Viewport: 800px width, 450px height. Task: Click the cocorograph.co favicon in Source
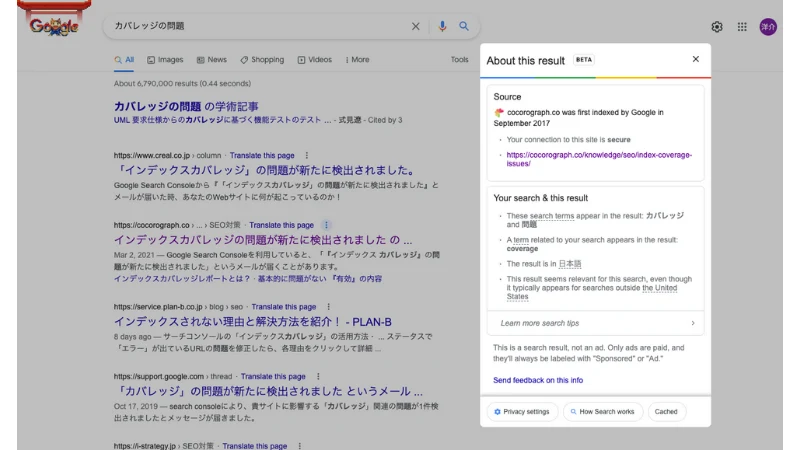(x=499, y=112)
